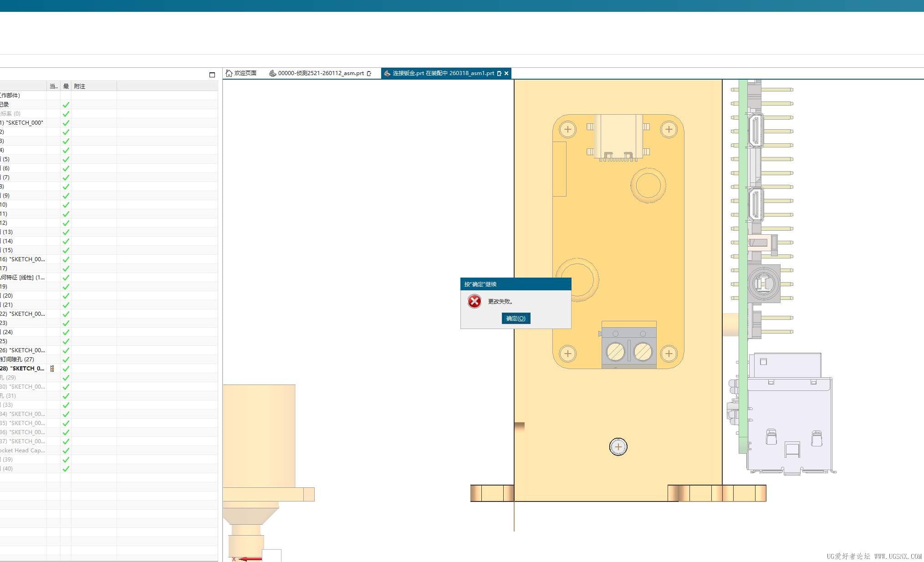Viewport: 924px width, 562px height.
Task: Click the 按"确定"继续 dialog title bar
Action: point(515,284)
